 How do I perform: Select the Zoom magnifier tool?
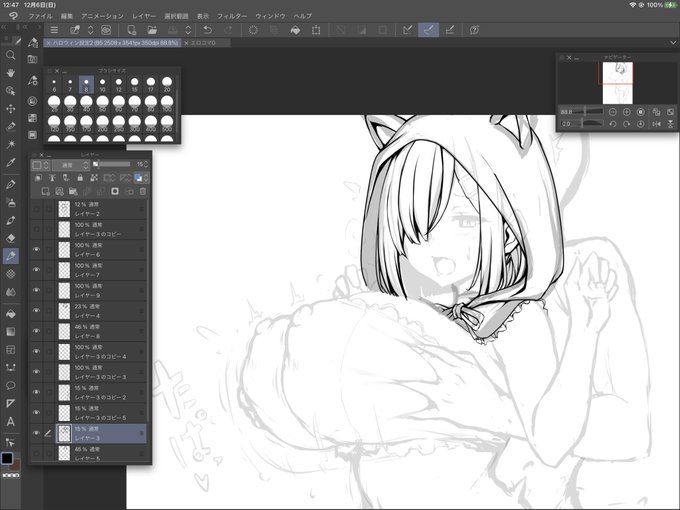click(11, 55)
